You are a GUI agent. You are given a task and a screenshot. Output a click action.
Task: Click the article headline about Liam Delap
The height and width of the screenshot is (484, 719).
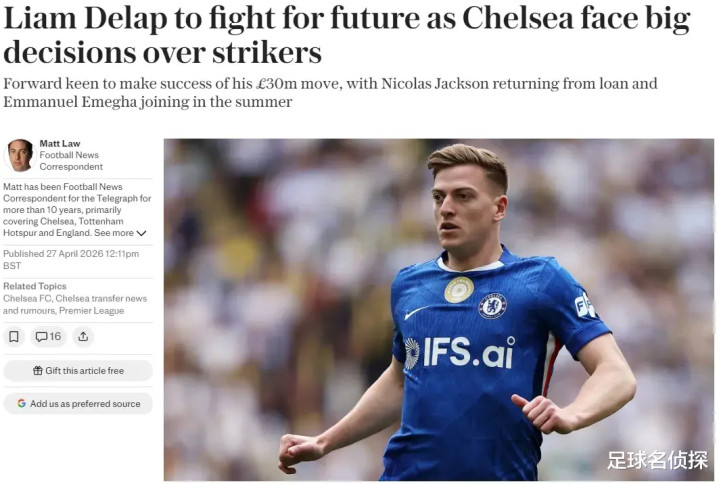click(x=346, y=35)
